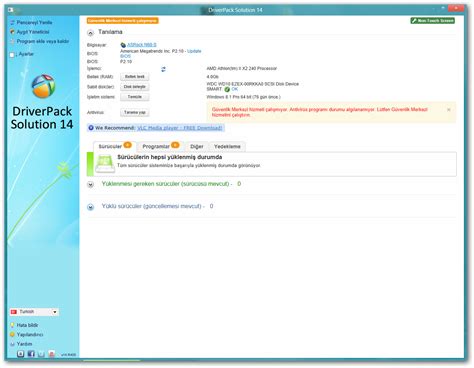Click the title bar window icon

pos(11,10)
